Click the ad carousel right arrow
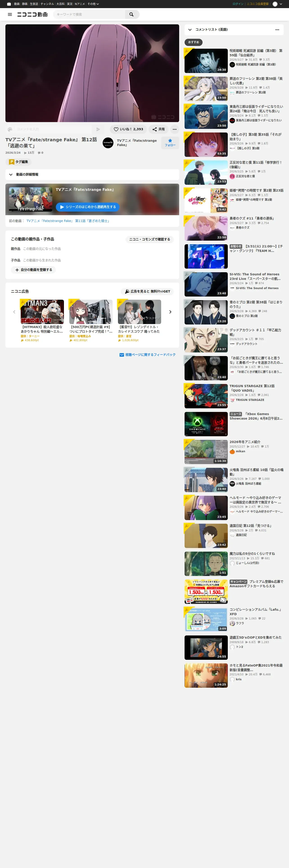This screenshot has height=868, width=289. coord(170,312)
